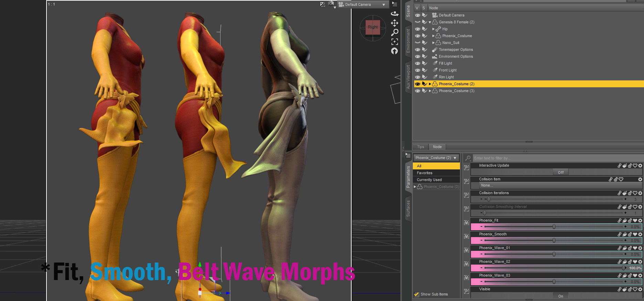Click the Phoenix_Wave_02 slider handle

(624, 268)
